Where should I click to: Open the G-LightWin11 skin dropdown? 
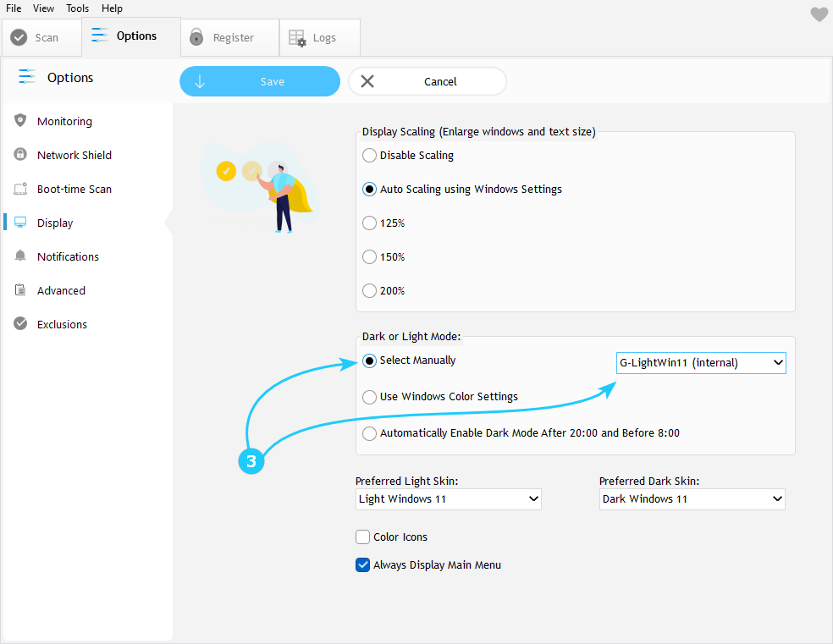coord(701,363)
